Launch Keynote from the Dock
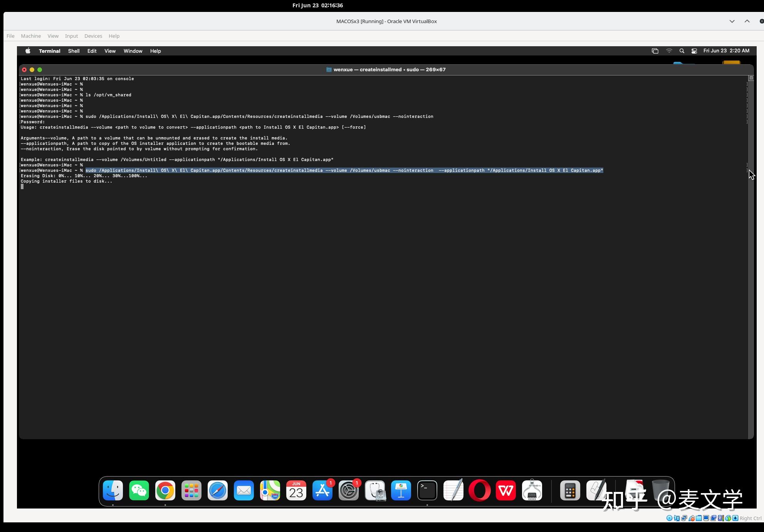Viewport: 764px width, 532px height. pyautogui.click(x=401, y=490)
